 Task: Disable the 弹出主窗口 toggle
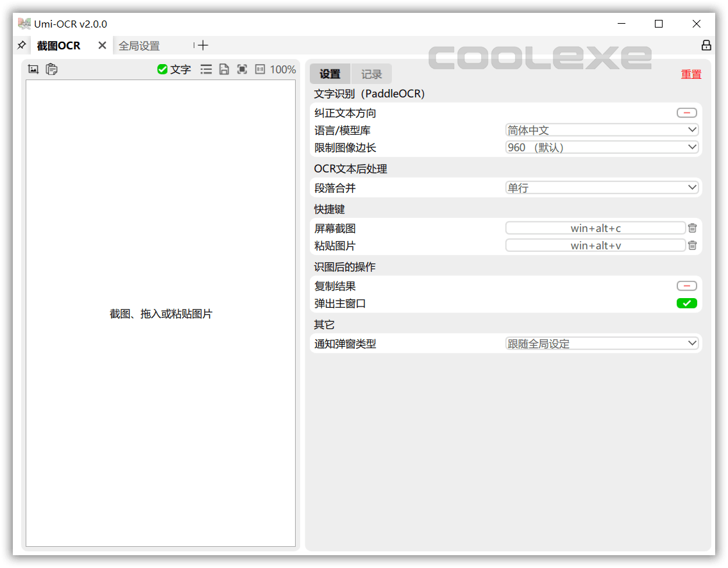pyautogui.click(x=686, y=303)
